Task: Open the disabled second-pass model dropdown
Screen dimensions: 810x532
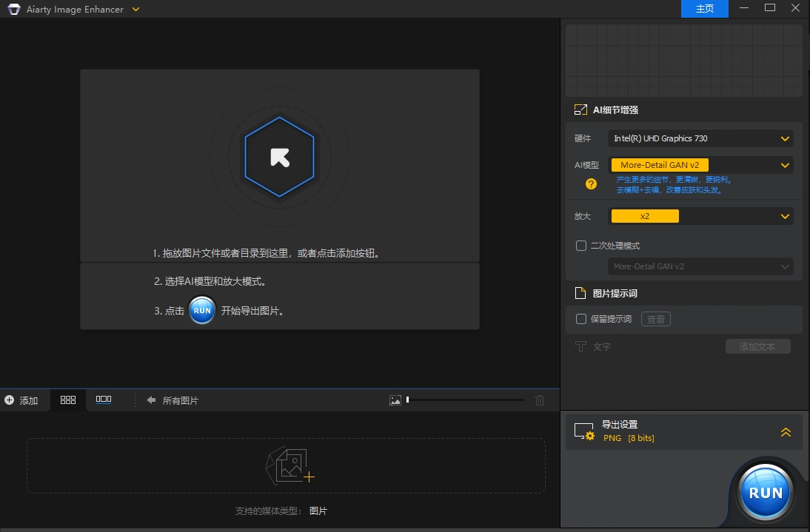Action: click(x=700, y=266)
